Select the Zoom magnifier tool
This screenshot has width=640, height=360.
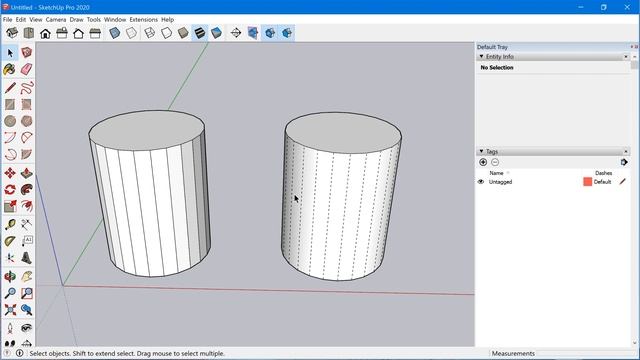coord(10,293)
